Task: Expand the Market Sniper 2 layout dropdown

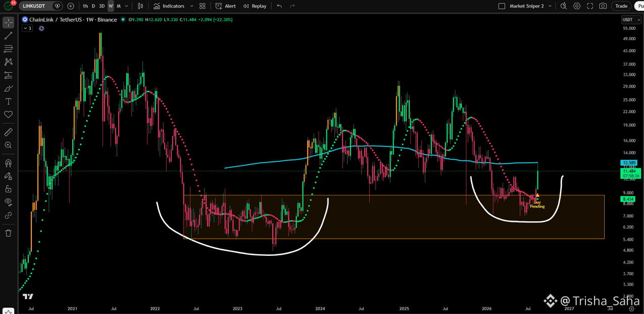Action: pos(550,6)
